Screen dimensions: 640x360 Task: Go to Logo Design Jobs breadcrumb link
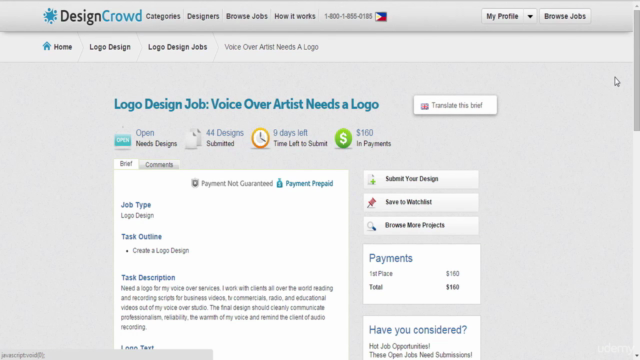click(x=178, y=47)
